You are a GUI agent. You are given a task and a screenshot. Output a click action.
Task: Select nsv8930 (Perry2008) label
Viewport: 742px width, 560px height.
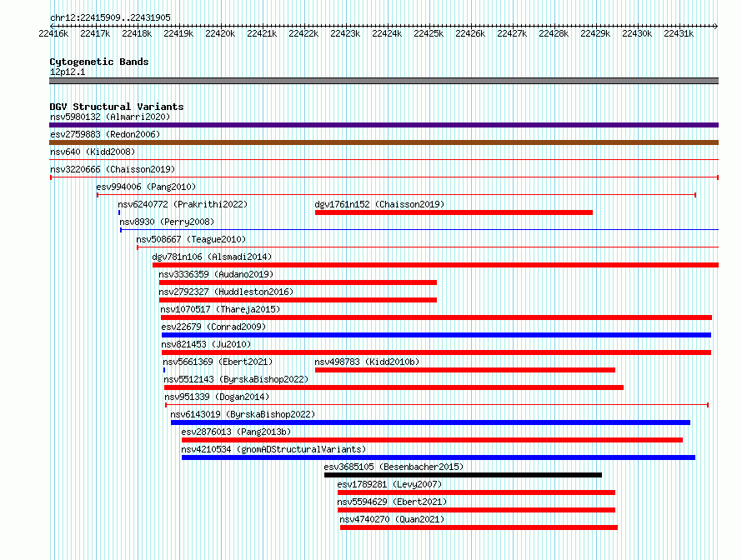tap(167, 222)
